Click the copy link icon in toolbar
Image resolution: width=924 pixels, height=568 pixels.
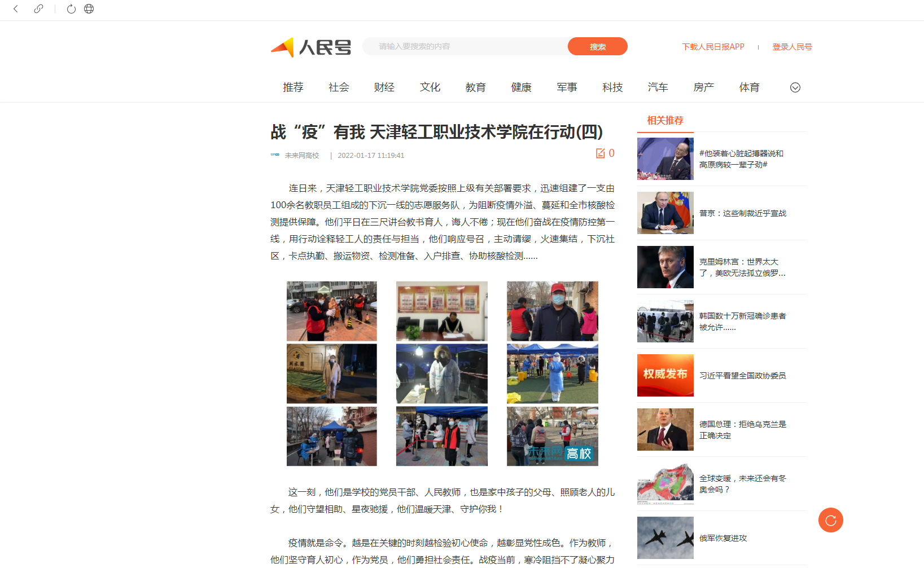(38, 9)
